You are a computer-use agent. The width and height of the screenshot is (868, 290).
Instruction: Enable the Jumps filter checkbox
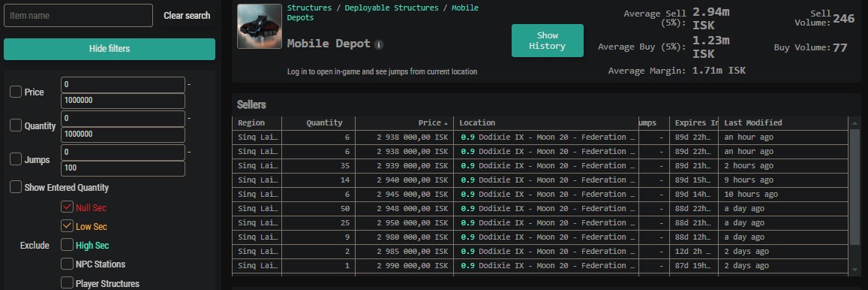tap(16, 160)
